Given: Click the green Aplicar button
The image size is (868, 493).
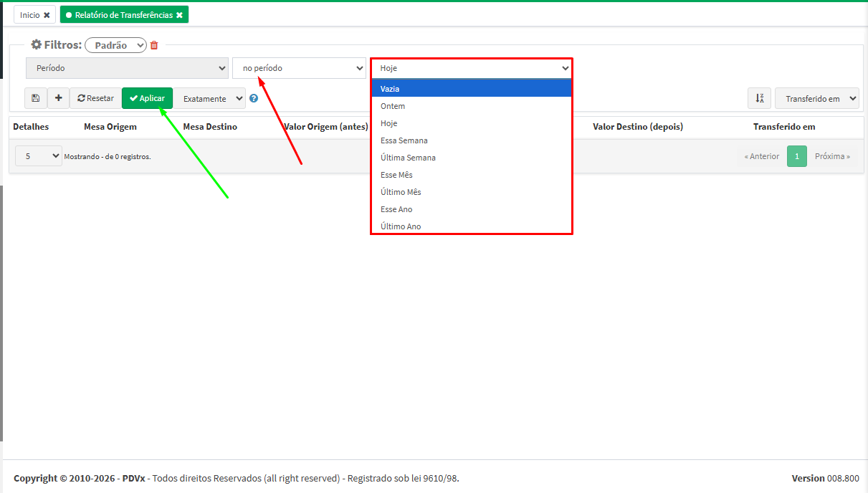Looking at the screenshot, I should click(147, 98).
